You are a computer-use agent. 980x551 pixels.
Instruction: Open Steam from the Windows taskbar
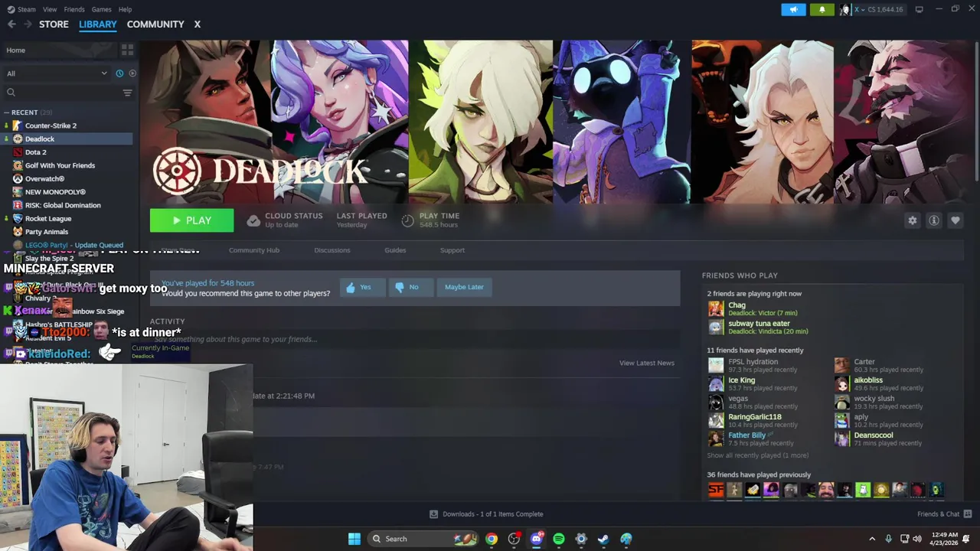click(603, 539)
